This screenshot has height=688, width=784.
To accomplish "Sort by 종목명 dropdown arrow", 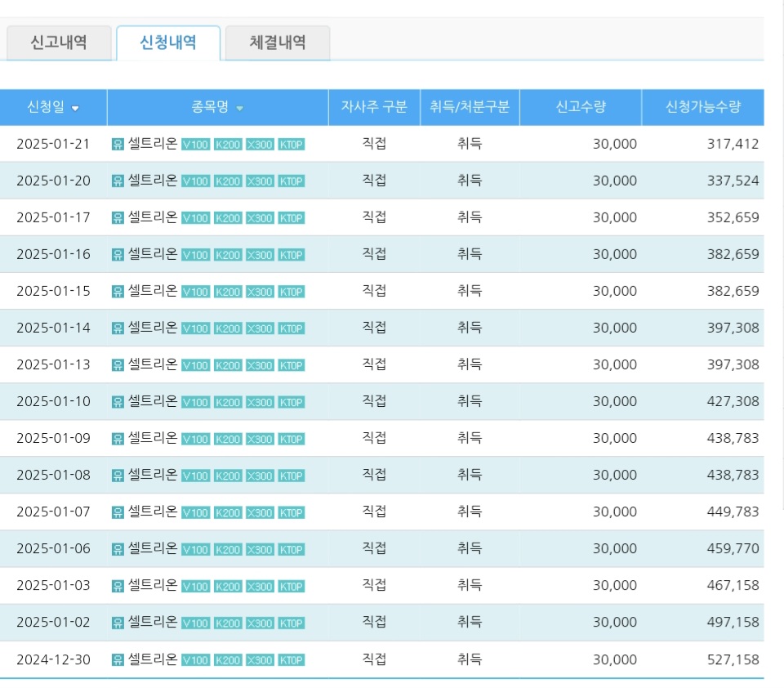I will (x=239, y=108).
